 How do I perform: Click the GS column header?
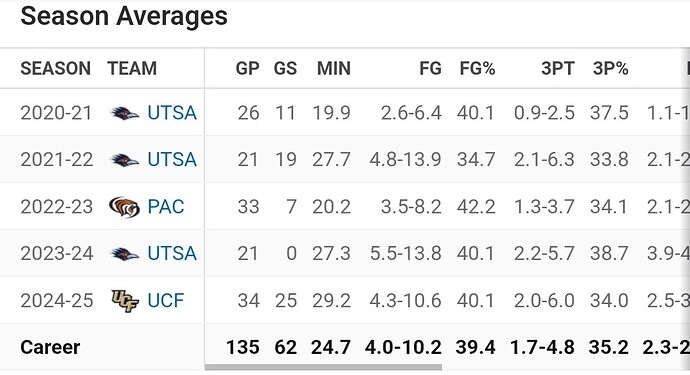(285, 69)
